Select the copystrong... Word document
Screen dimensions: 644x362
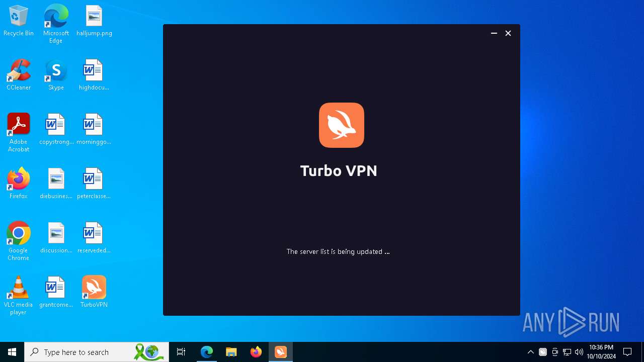coord(56,130)
